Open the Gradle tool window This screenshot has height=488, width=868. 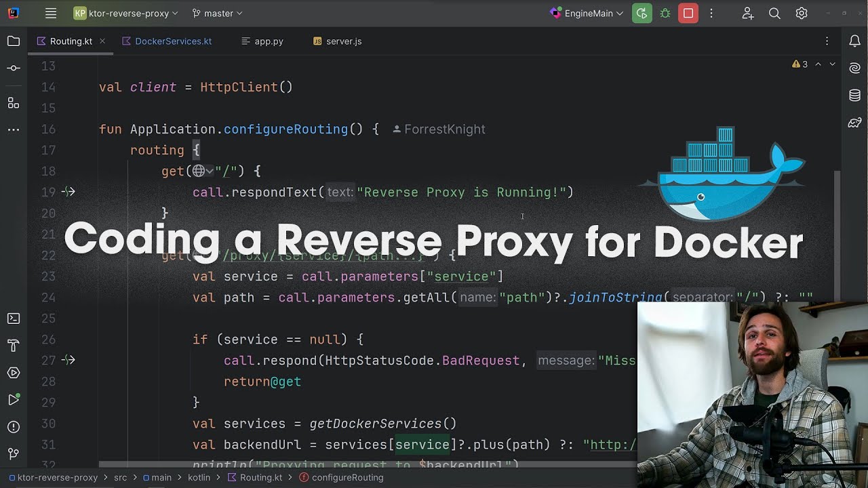tap(855, 123)
